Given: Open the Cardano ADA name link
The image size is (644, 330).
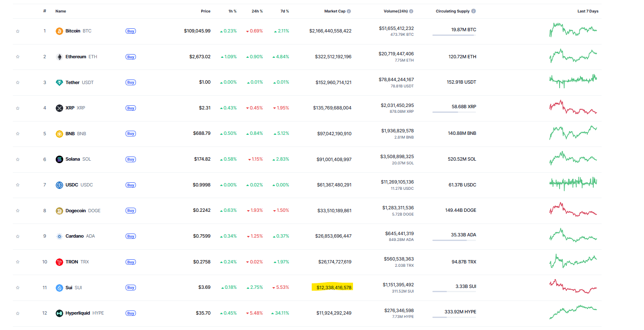Looking at the screenshot, I should coord(80,236).
